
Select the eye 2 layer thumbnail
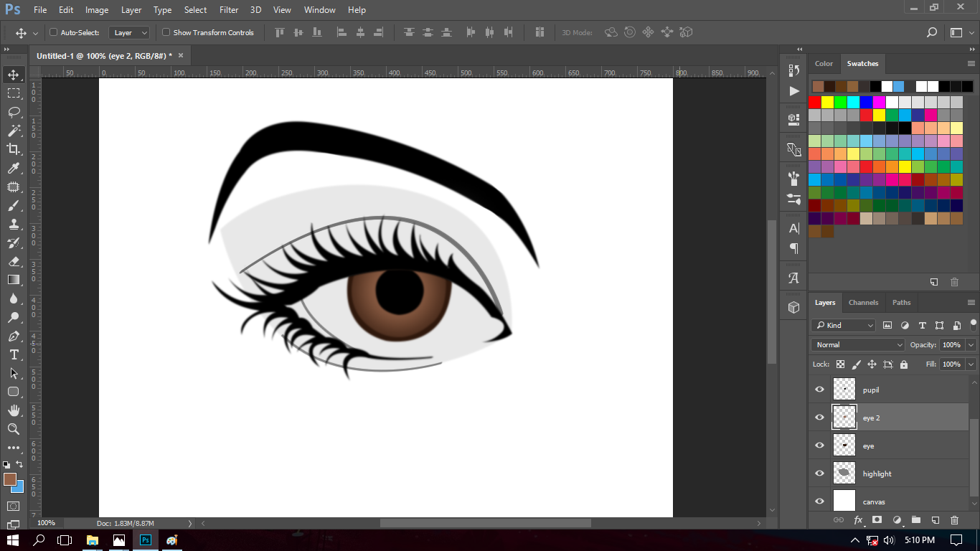coord(844,418)
